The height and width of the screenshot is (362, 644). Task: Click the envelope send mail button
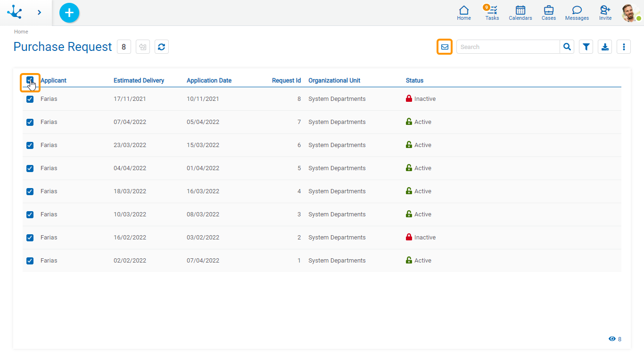(x=445, y=47)
